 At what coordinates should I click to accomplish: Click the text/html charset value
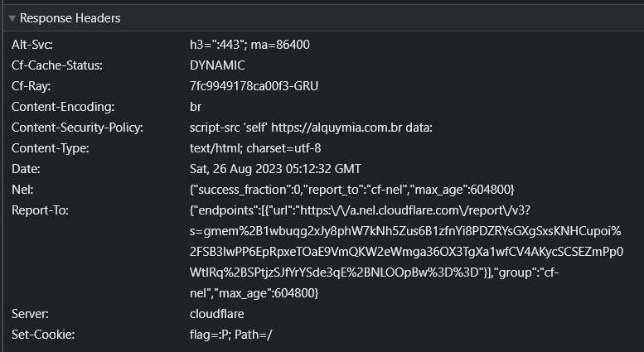point(255,148)
